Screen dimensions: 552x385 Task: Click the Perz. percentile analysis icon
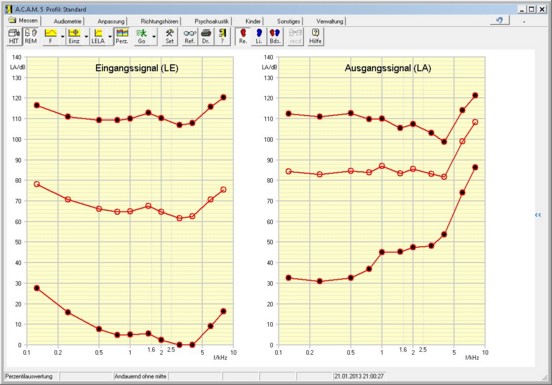point(122,37)
